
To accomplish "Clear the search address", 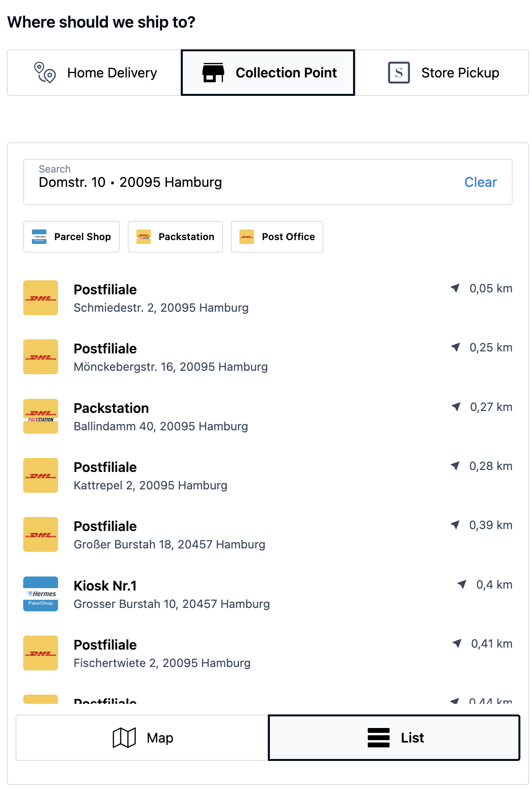I will click(x=480, y=182).
